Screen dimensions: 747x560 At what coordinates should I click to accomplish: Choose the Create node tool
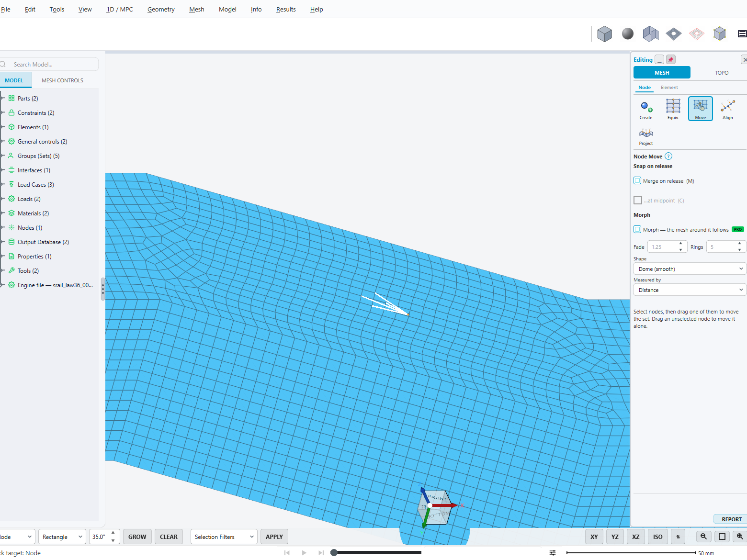(646, 109)
